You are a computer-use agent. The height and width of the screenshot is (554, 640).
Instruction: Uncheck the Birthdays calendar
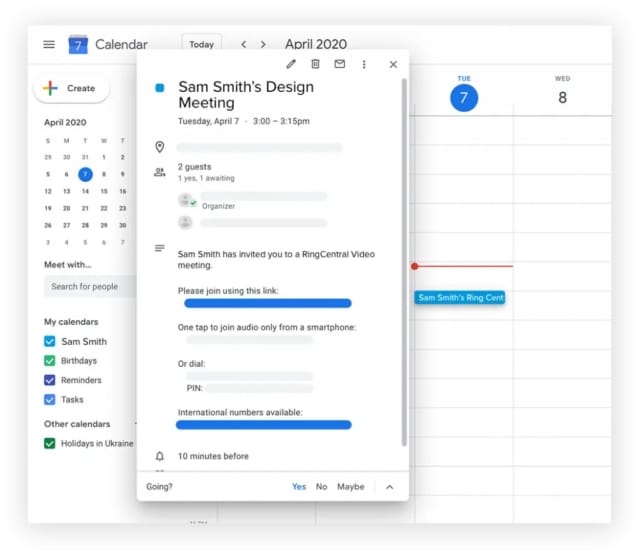(x=50, y=361)
